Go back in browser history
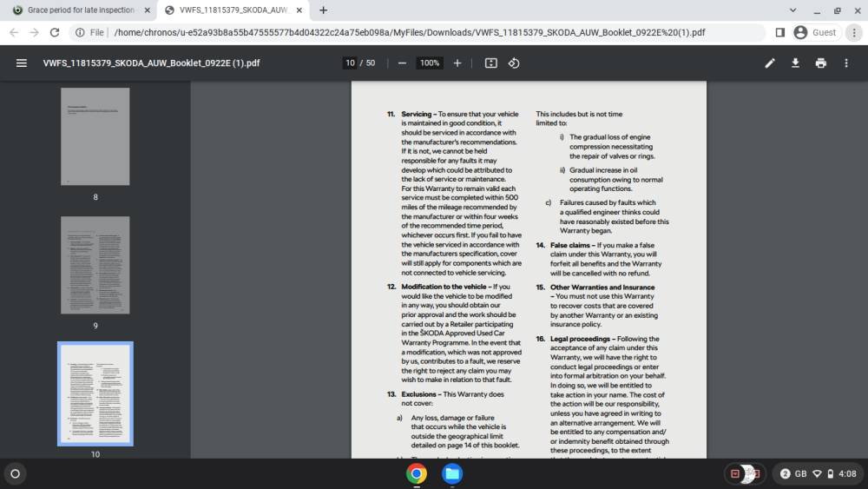Image resolution: width=868 pixels, height=489 pixels. click(x=14, y=33)
